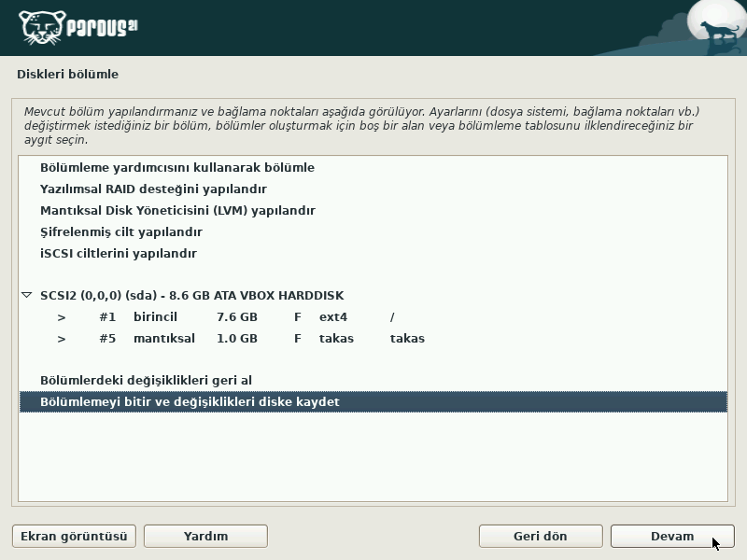Click the '7.6 GB' size value
This screenshot has width=747, height=560.
[237, 317]
